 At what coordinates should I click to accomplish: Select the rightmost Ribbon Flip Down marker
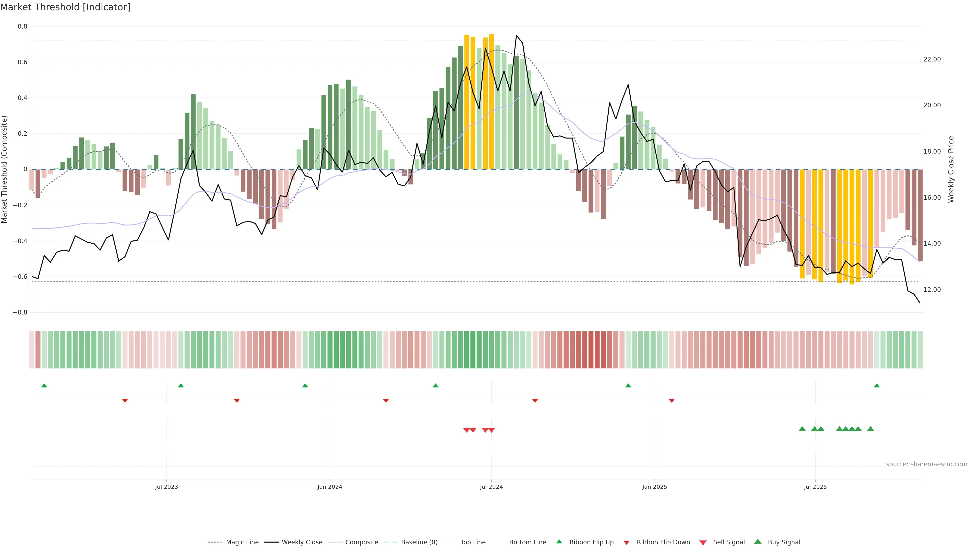tap(671, 401)
